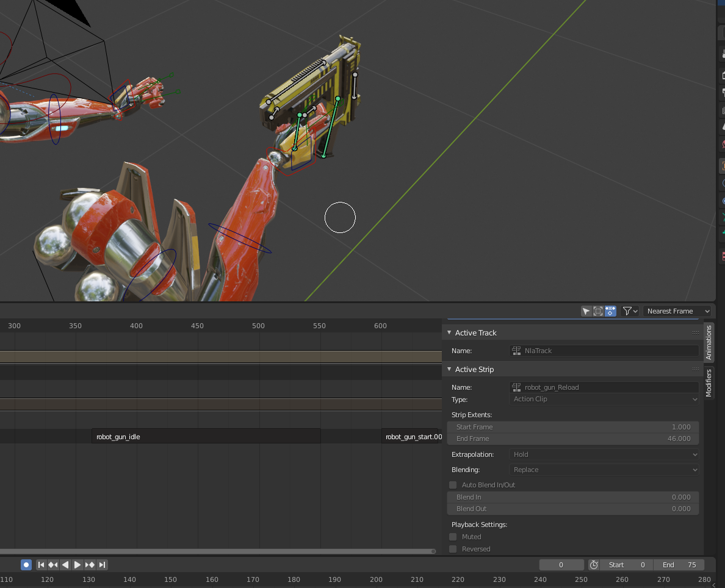The image size is (725, 588).
Task: Open the NLA filter funnel popover
Action: [x=630, y=311]
